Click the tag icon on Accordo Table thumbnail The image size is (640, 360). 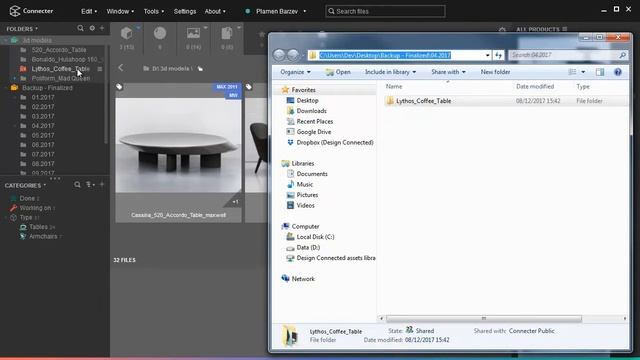(x=119, y=87)
